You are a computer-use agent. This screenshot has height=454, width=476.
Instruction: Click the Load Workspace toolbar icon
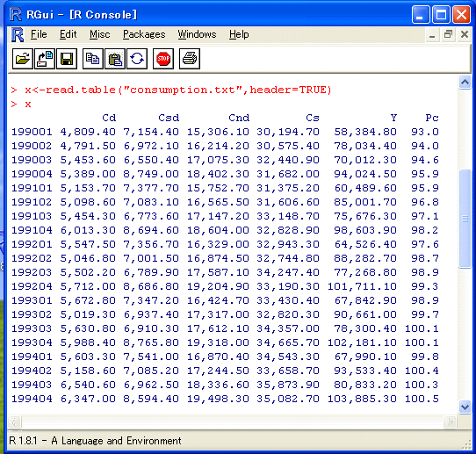45,59
